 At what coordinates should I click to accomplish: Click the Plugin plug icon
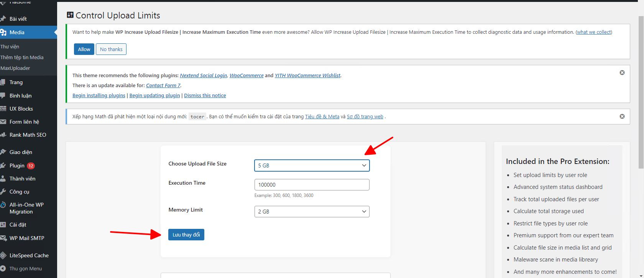[3, 165]
